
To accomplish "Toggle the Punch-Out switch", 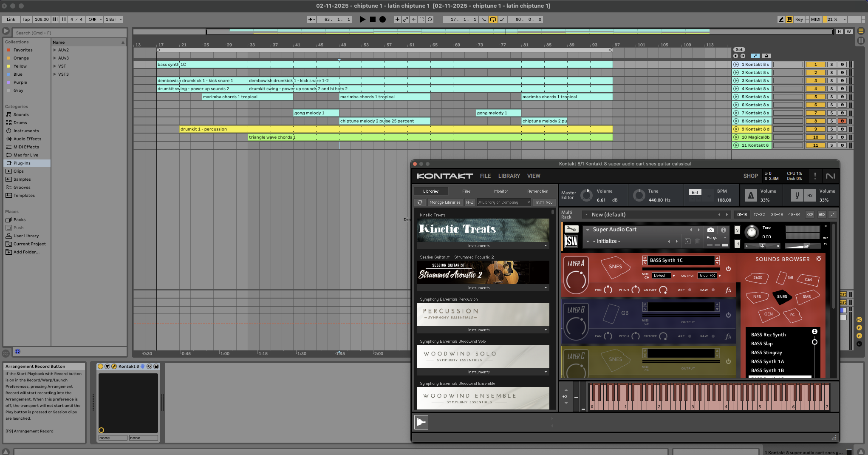I will (x=503, y=19).
